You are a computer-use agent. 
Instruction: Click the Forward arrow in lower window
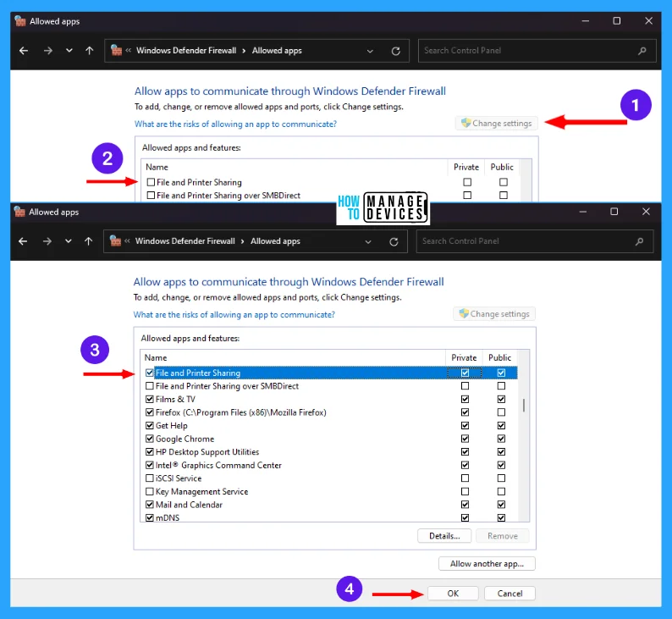point(46,241)
